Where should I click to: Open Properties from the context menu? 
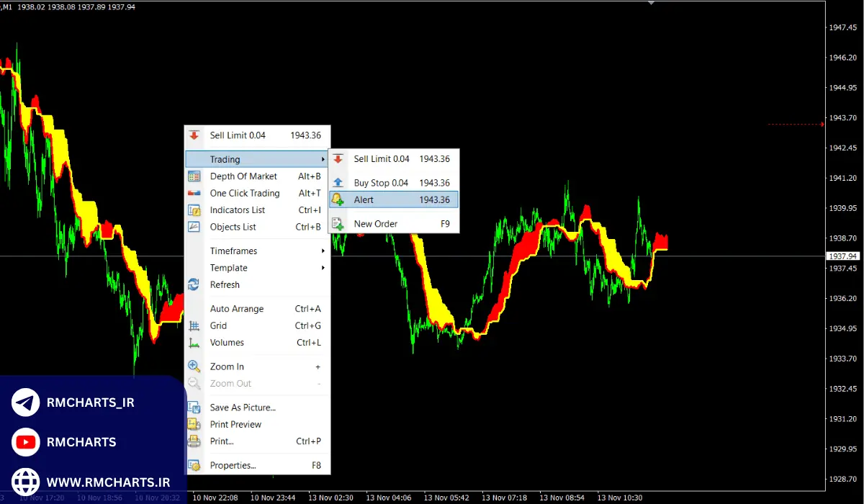(x=233, y=465)
